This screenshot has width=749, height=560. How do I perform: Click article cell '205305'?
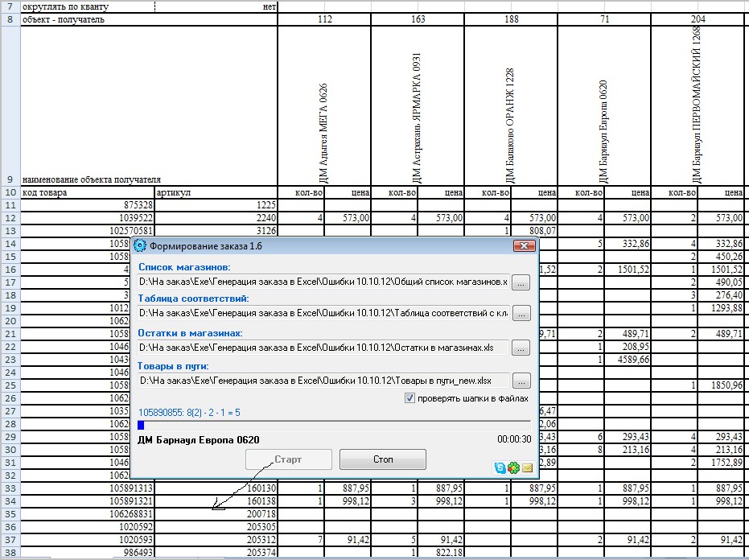point(216,528)
